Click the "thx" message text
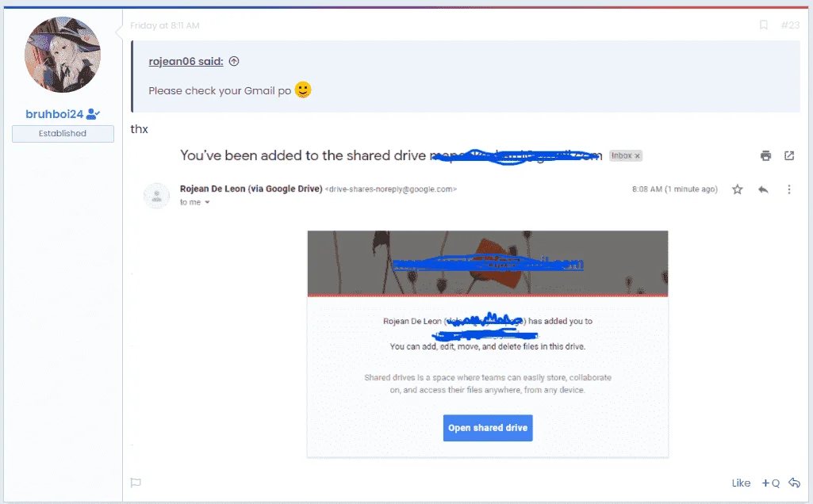The width and height of the screenshot is (813, 504). click(139, 129)
